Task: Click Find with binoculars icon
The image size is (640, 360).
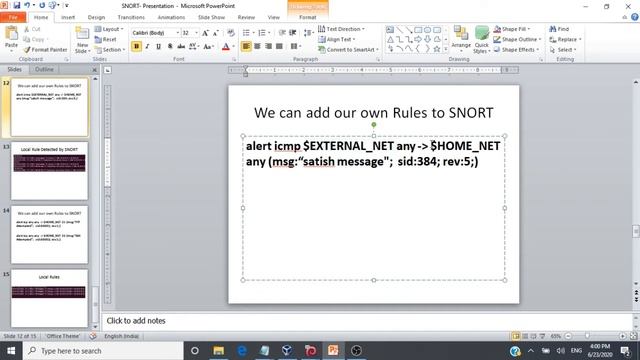Action: 559,29
